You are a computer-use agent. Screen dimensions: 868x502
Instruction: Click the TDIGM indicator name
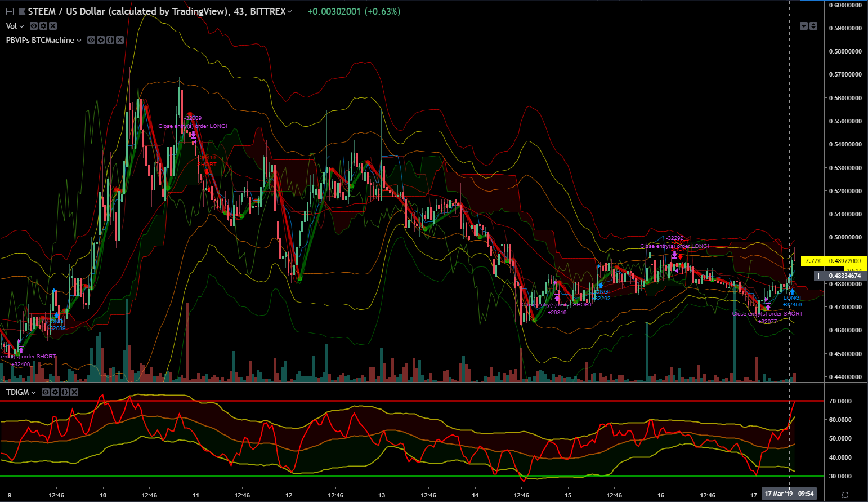coord(17,393)
